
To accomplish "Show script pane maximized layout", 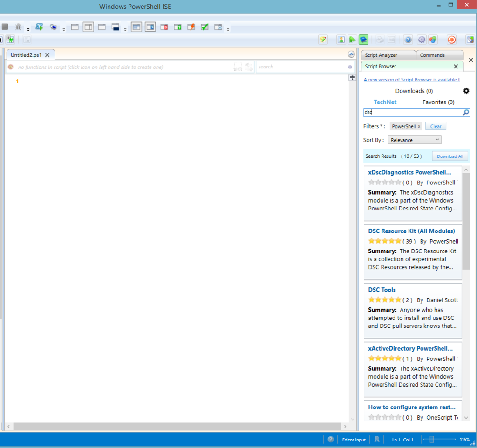I will point(102,27).
